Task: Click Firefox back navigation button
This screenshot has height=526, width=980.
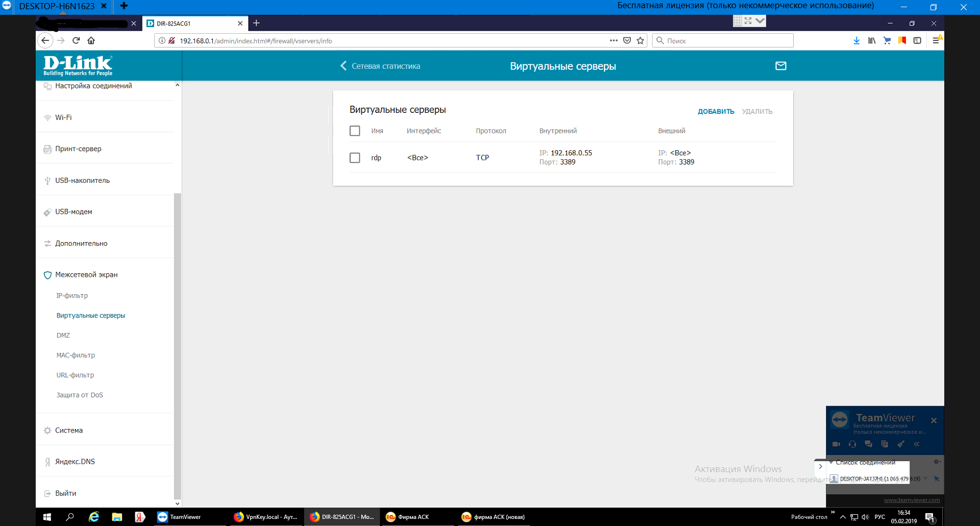Action: (45, 40)
